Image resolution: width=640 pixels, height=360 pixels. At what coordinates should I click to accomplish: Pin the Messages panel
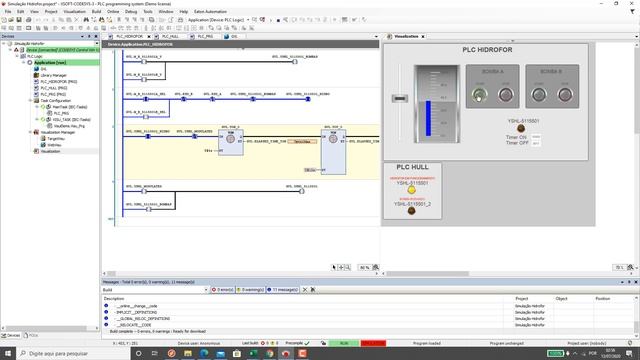(x=629, y=282)
